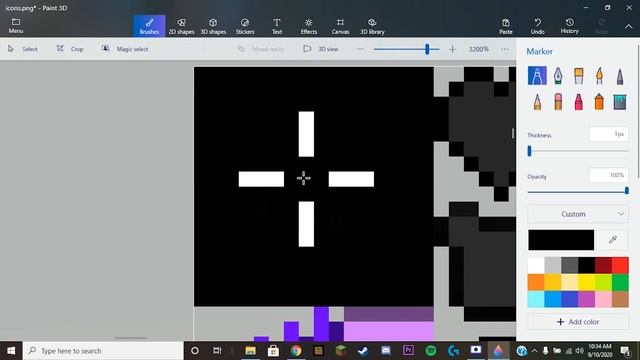Select the Watercolor brush
The height and width of the screenshot is (360, 640).
pos(599,76)
